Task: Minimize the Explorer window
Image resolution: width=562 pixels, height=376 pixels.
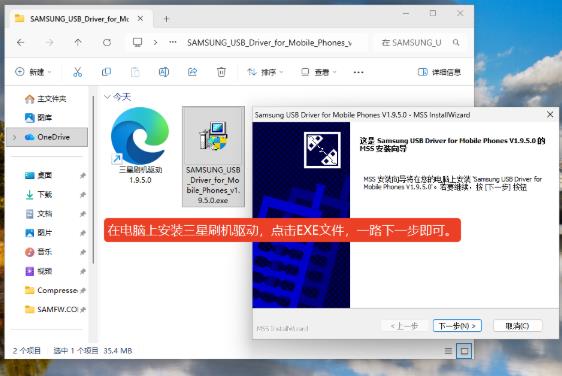Action: tap(406, 13)
